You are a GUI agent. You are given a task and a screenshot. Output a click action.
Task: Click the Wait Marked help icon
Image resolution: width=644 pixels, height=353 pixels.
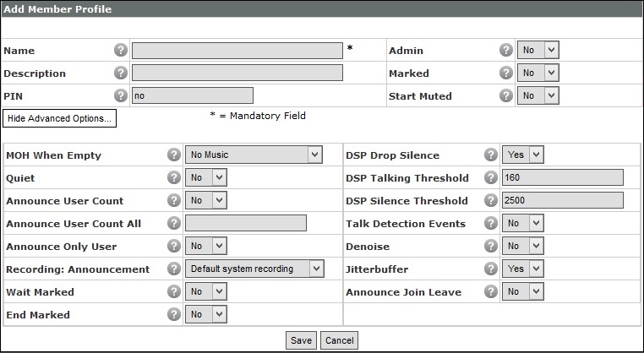[x=174, y=291]
